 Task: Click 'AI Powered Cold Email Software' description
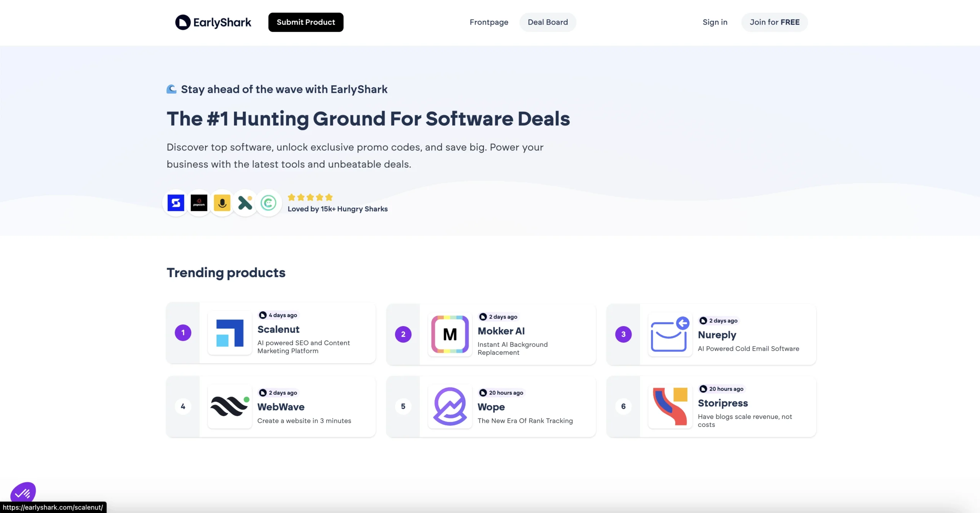(x=748, y=348)
